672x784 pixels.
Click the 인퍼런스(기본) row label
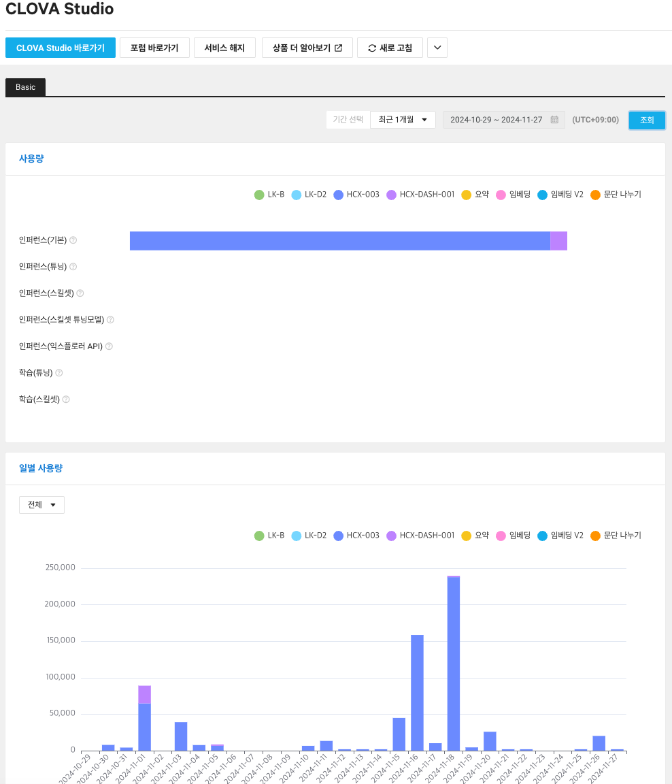tap(43, 240)
